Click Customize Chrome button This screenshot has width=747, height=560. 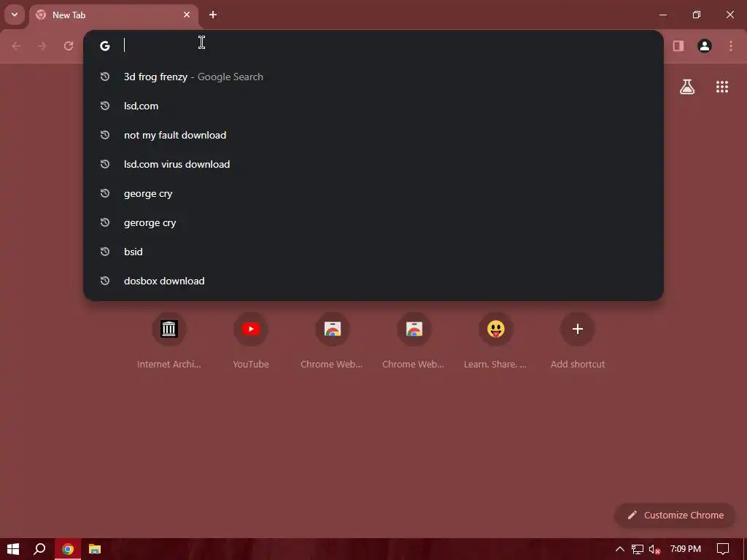[x=675, y=516]
